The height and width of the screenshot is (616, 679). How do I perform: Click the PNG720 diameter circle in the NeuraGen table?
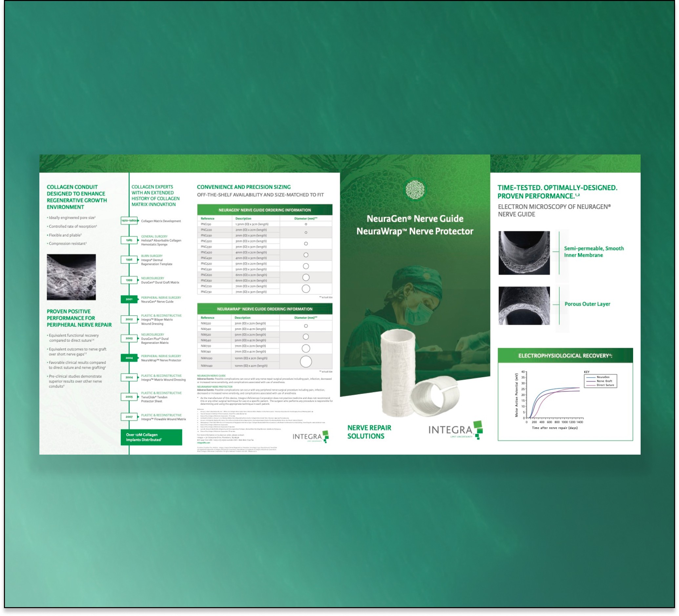(x=306, y=289)
